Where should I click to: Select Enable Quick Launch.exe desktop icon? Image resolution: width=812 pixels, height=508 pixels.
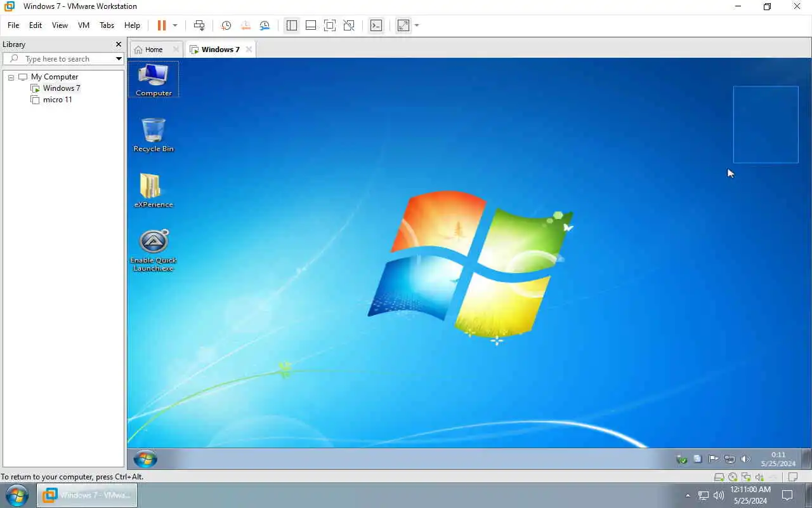(154, 250)
